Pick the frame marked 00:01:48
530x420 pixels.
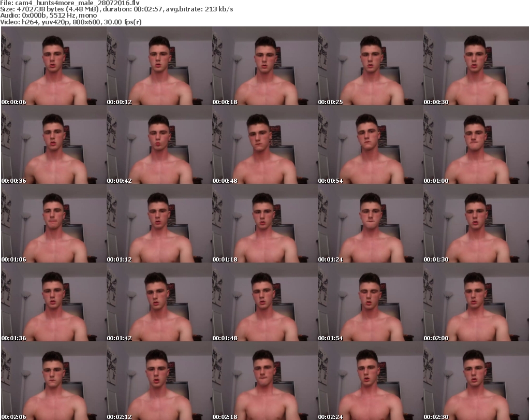point(264,302)
